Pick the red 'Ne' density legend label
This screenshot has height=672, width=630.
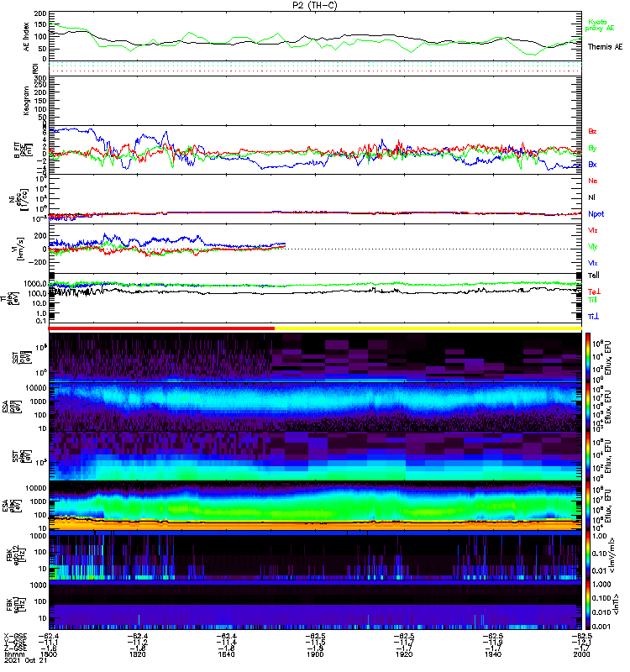tap(593, 181)
